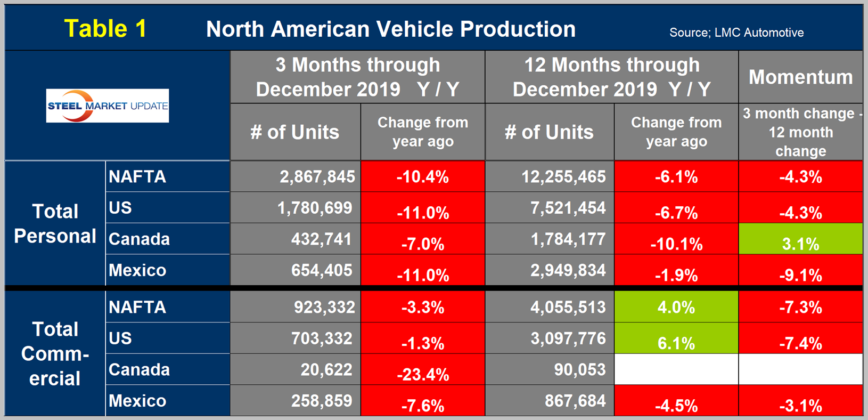Click the red -23.4% Canada commercial cell
Viewport: 868px width, 420px height.
(423, 370)
